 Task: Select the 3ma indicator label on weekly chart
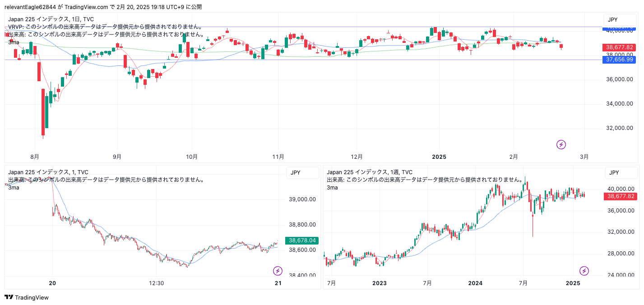[x=332, y=187]
